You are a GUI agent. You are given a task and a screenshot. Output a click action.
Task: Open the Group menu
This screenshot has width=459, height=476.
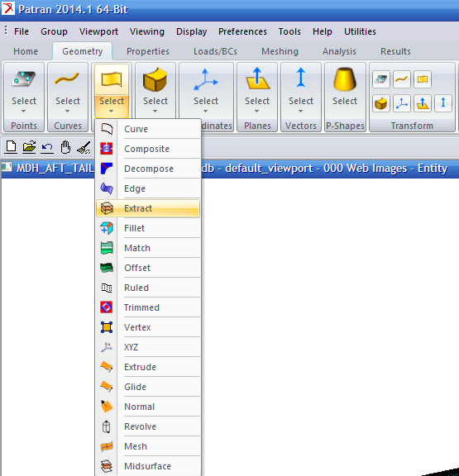(x=54, y=31)
